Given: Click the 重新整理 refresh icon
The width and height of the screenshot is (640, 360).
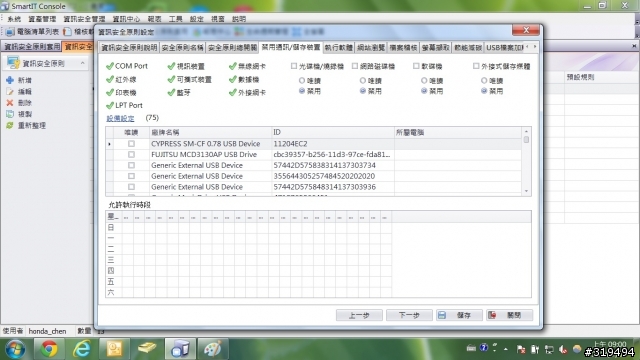Looking at the screenshot, I should point(10,126).
